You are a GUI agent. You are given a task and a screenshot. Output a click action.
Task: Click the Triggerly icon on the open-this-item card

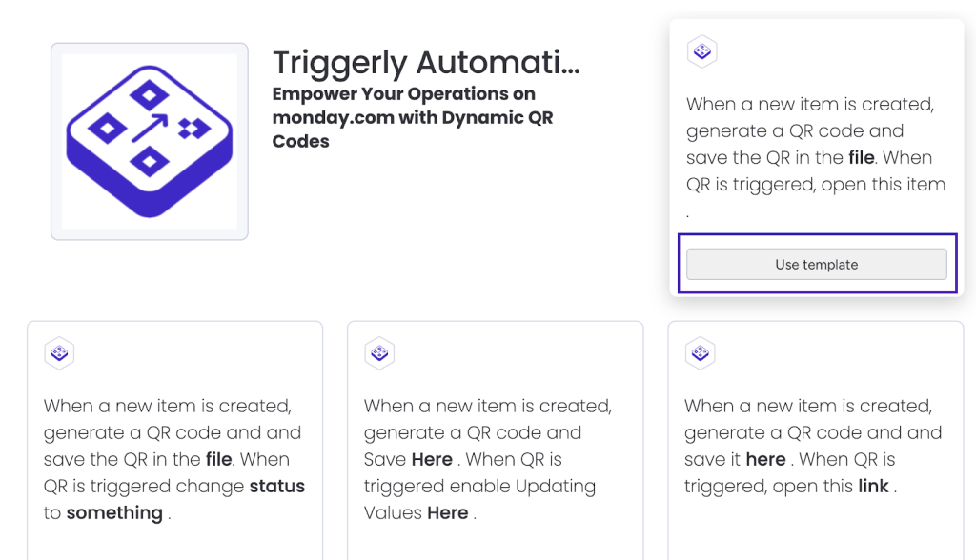702,51
